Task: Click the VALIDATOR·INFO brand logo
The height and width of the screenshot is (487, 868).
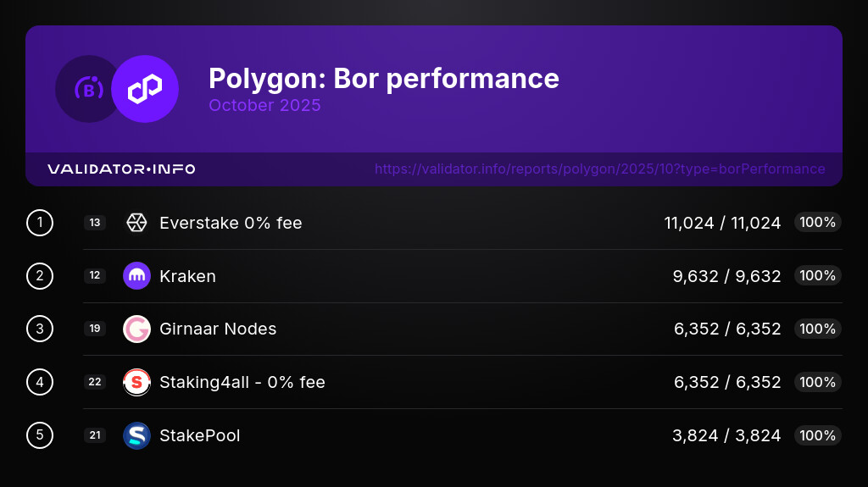Action: tap(121, 169)
